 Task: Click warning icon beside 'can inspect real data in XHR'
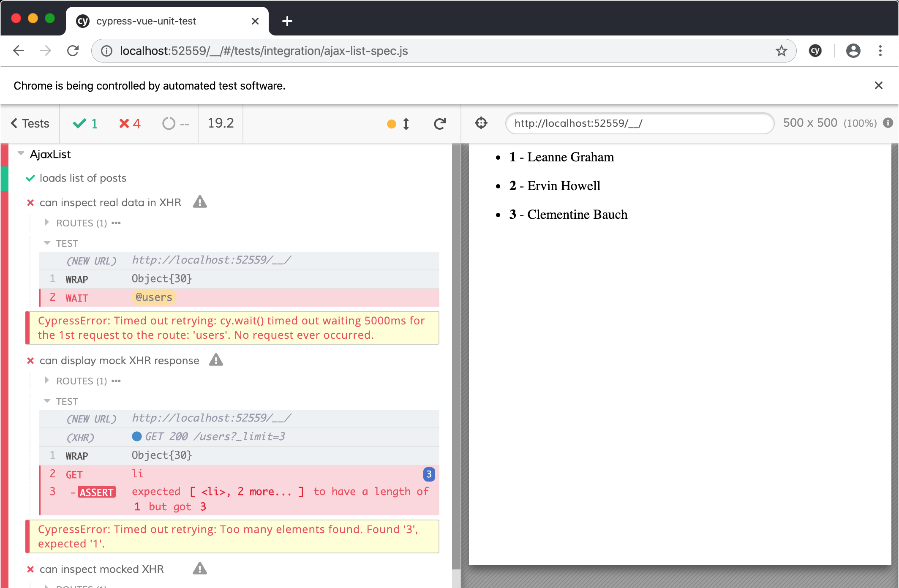tap(200, 202)
